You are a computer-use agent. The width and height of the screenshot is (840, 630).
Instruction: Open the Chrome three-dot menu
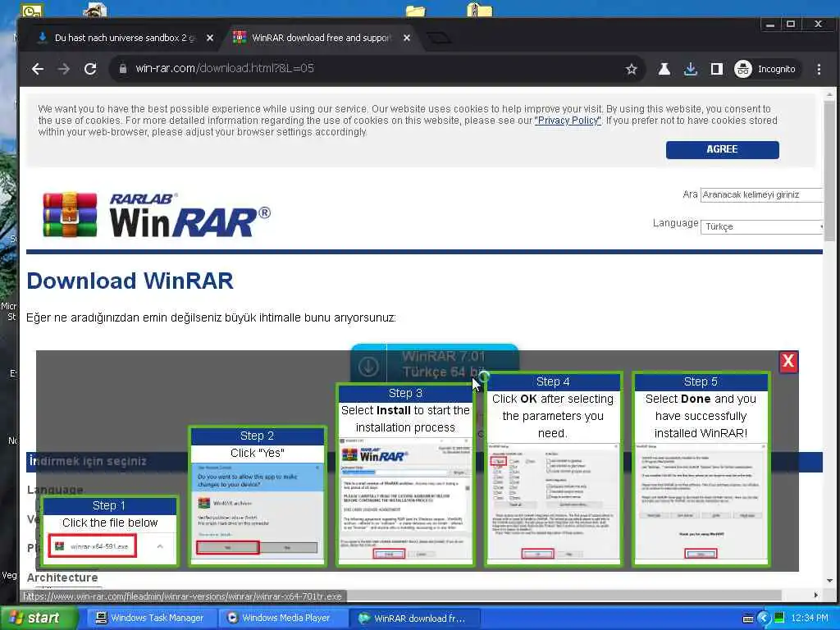[819, 69]
